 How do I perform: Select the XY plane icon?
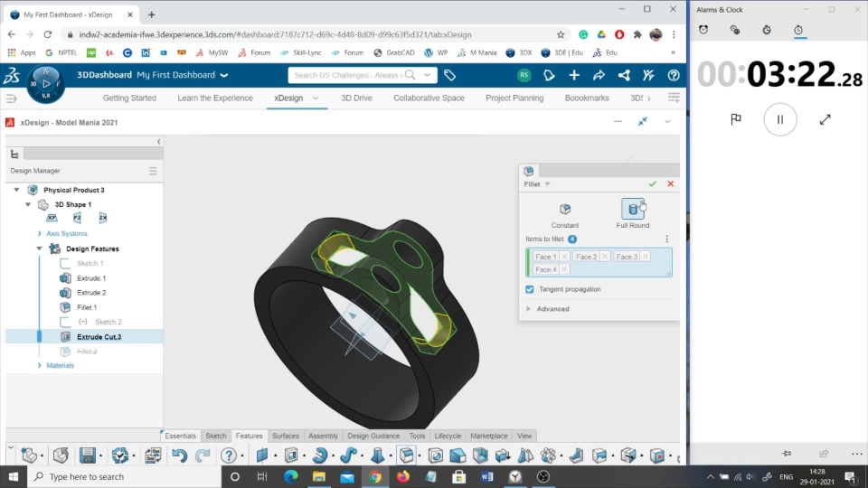pyautogui.click(x=52, y=218)
